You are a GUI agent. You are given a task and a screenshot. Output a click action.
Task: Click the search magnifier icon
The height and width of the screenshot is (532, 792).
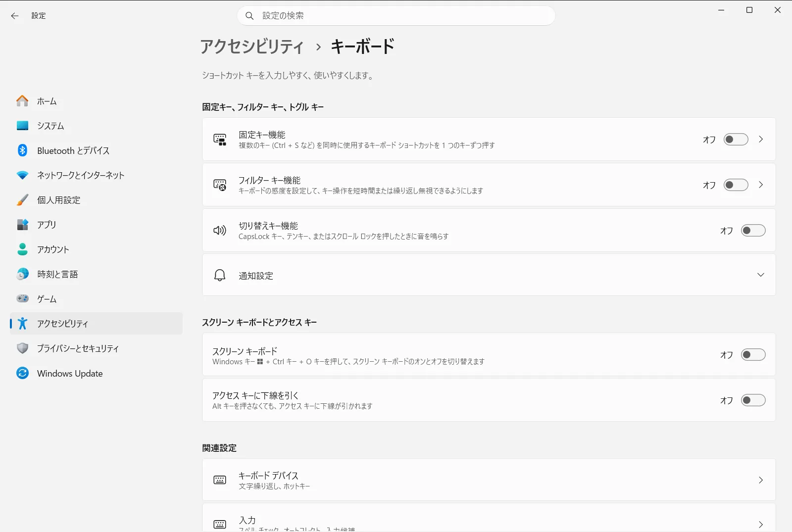pyautogui.click(x=250, y=16)
